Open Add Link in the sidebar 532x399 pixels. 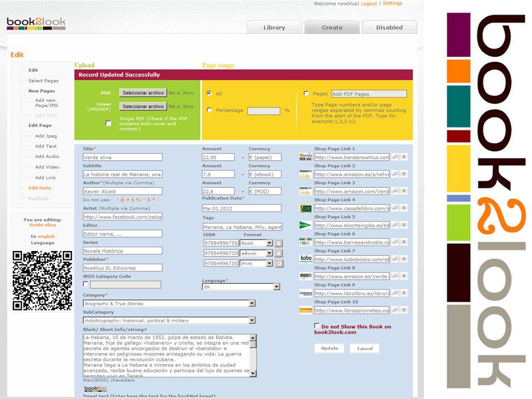tap(45, 177)
